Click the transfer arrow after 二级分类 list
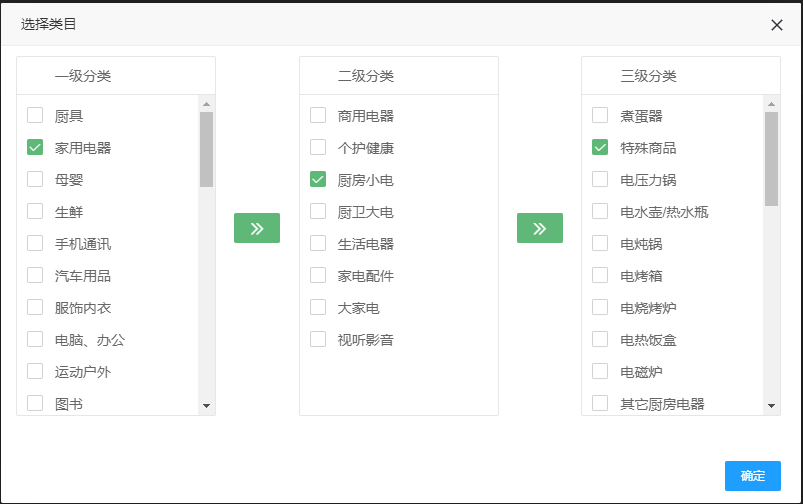803x504 pixels. (540, 228)
